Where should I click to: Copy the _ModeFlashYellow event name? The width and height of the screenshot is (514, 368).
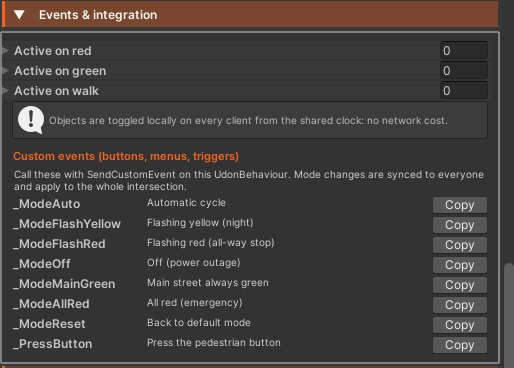pos(460,225)
